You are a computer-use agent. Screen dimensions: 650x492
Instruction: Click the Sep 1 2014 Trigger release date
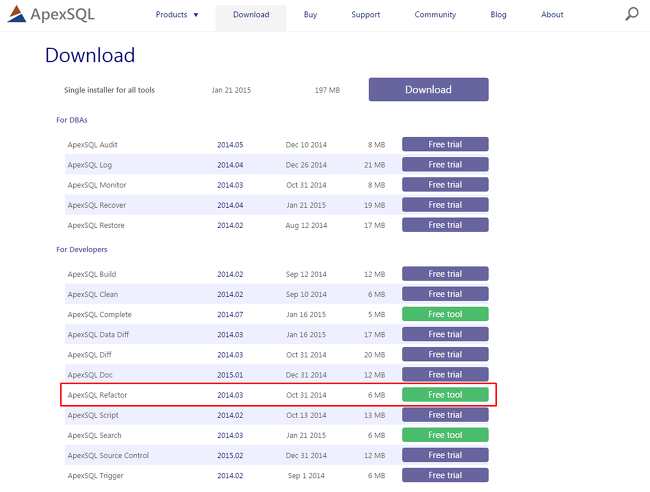(306, 476)
